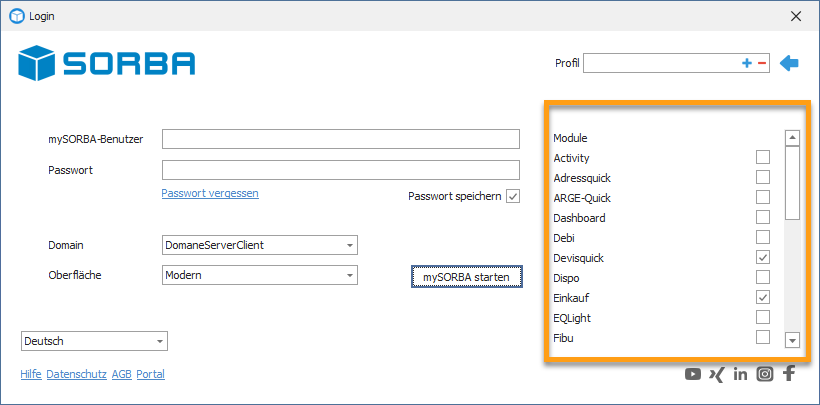Click the Login title bar cube icon
Image resolution: width=820 pixels, height=405 pixels.
point(17,16)
